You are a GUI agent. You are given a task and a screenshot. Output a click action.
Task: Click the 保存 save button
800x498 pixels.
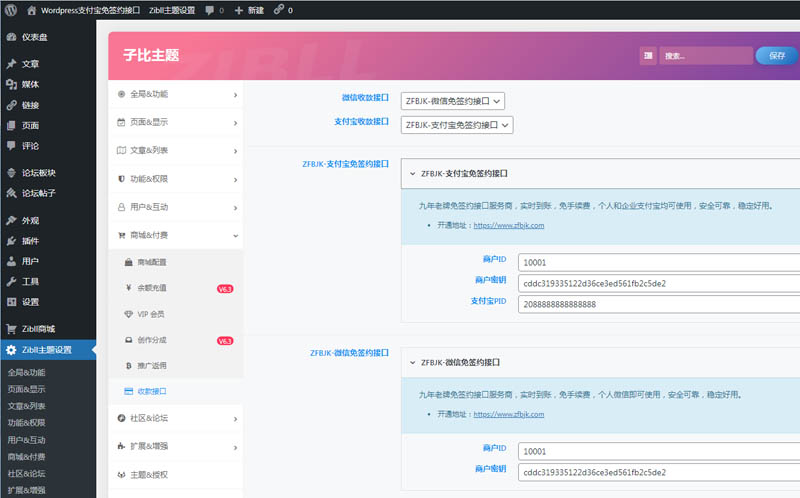point(777,56)
